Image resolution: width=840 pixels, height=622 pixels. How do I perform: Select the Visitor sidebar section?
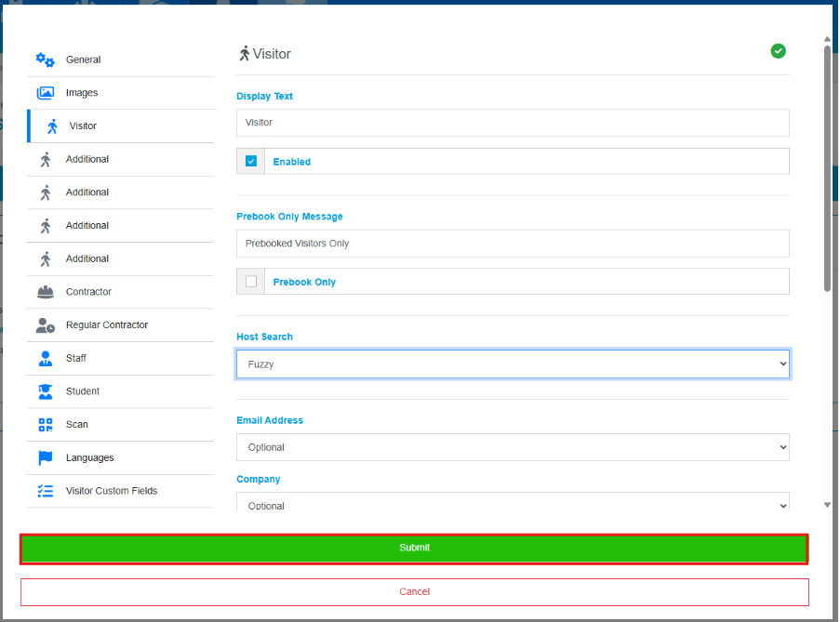(122, 126)
